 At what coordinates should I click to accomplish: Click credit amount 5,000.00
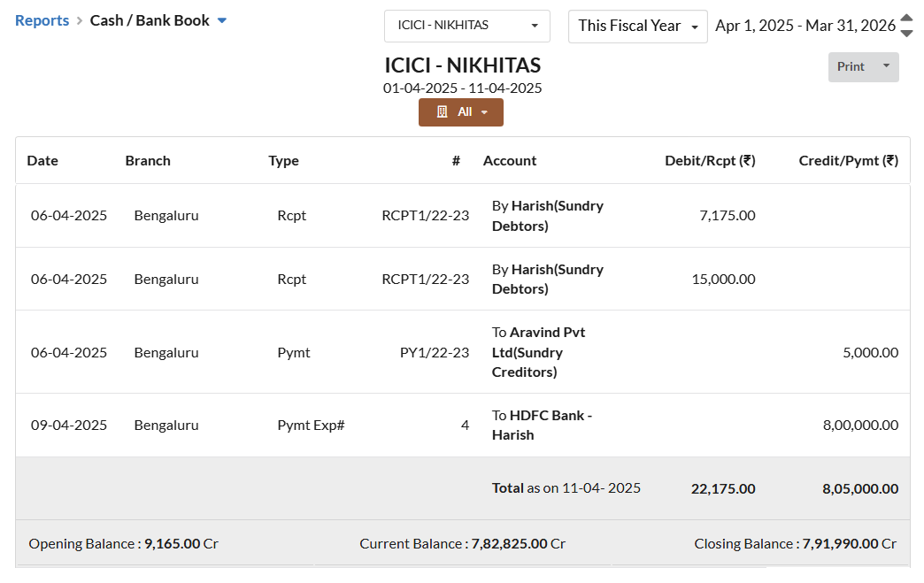(870, 353)
